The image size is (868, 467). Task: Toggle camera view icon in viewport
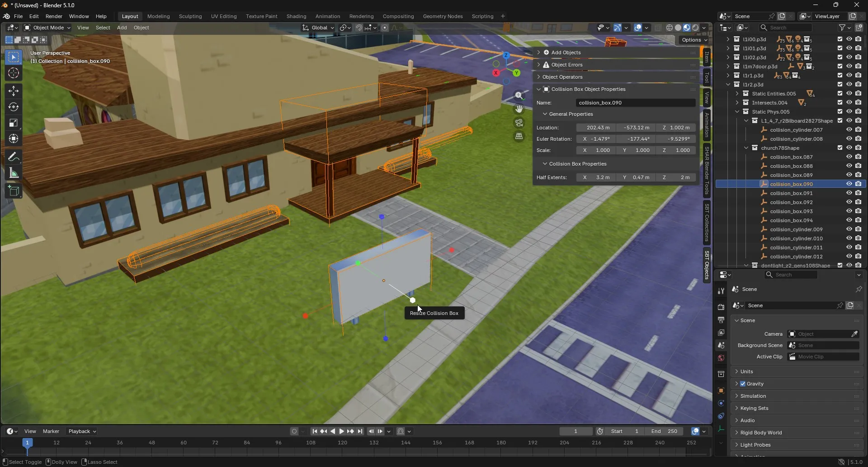(x=519, y=123)
